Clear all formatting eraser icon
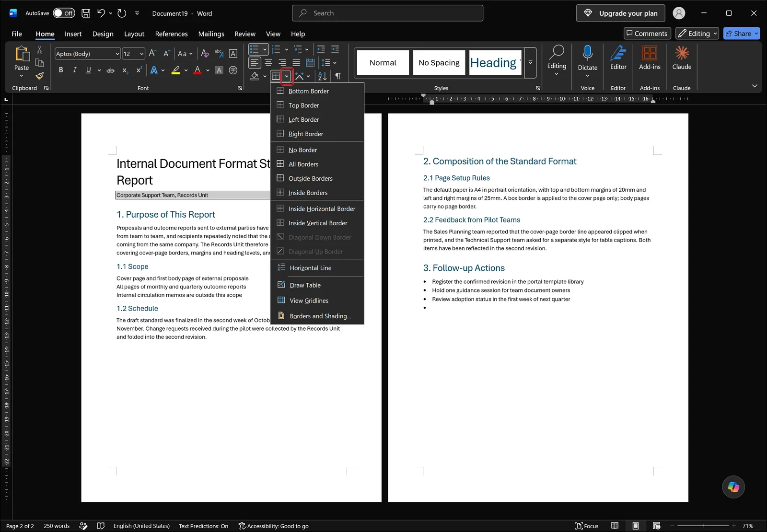The height and width of the screenshot is (532, 767). click(205, 54)
